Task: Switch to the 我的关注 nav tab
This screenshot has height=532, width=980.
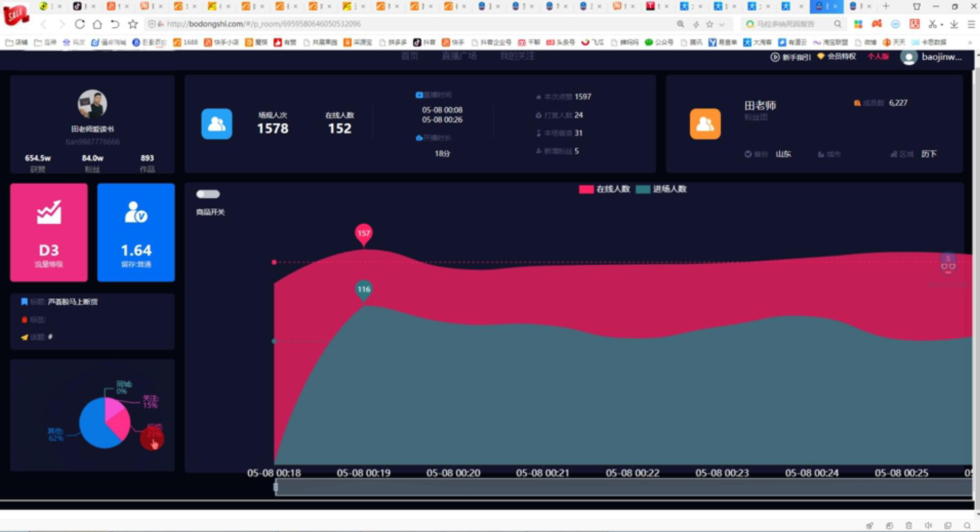Action: (517, 56)
